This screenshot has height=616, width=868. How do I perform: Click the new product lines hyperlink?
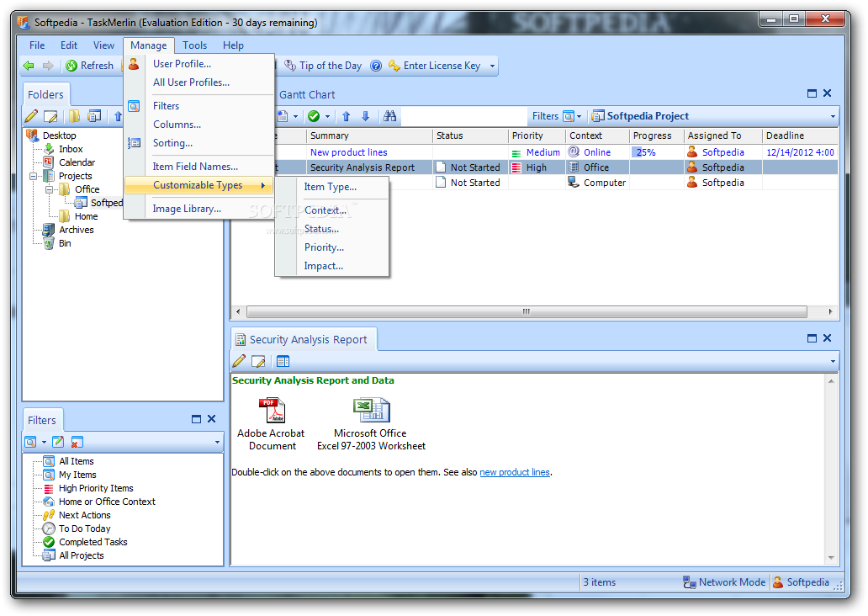tap(515, 473)
